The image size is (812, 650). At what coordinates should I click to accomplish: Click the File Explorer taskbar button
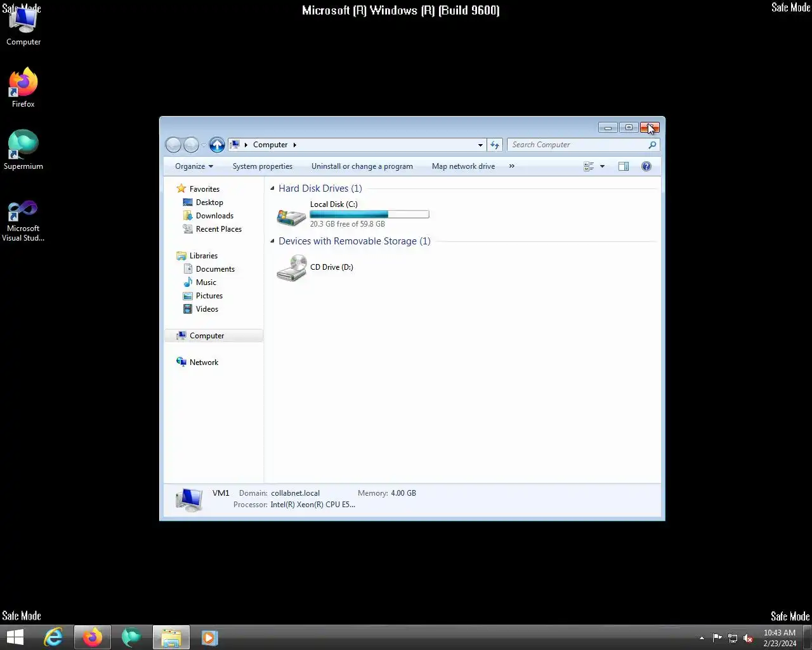[171, 637]
